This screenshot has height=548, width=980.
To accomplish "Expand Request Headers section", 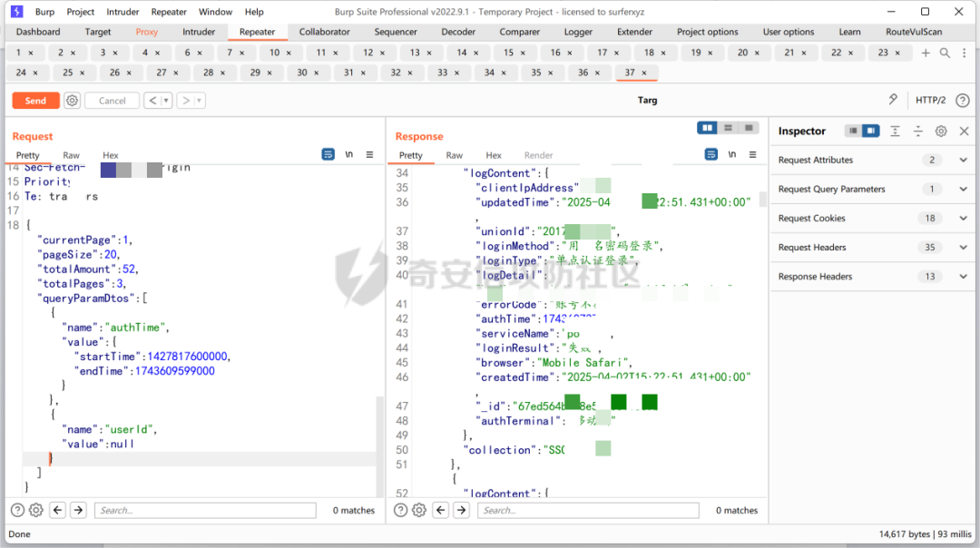I will click(873, 248).
